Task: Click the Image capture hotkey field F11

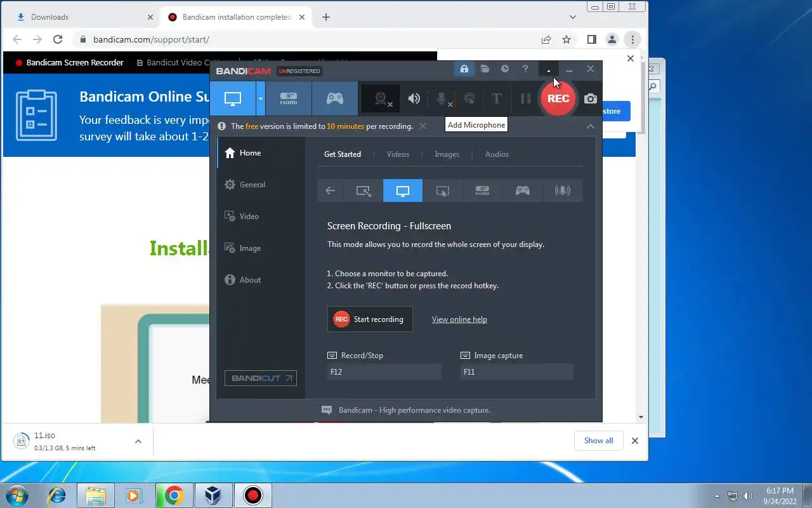Action: (516, 372)
